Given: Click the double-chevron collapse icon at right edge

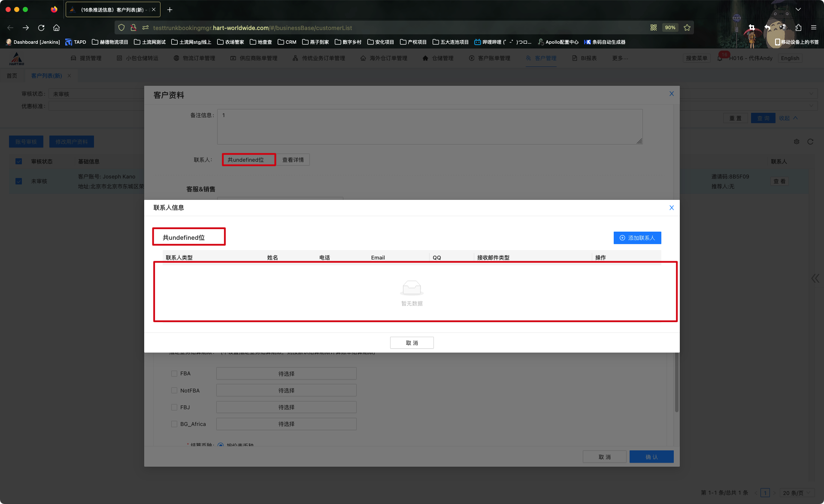Looking at the screenshot, I should [815, 278].
